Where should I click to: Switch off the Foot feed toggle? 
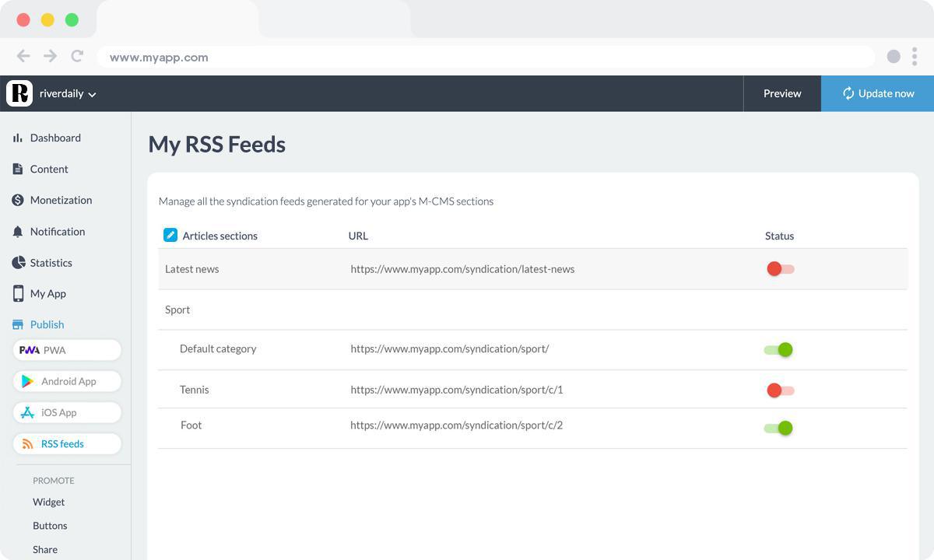pyautogui.click(x=778, y=428)
